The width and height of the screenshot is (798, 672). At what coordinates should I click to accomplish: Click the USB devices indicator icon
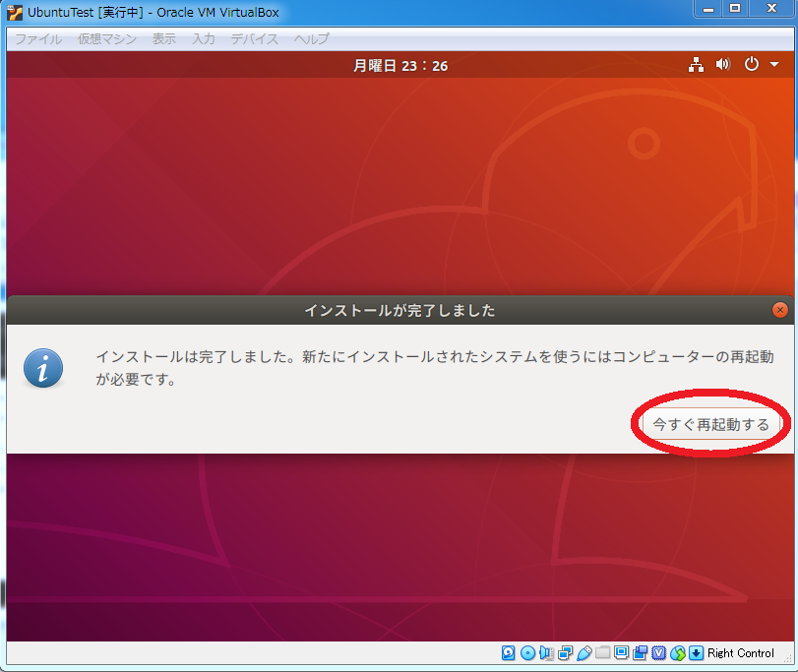[x=584, y=652]
